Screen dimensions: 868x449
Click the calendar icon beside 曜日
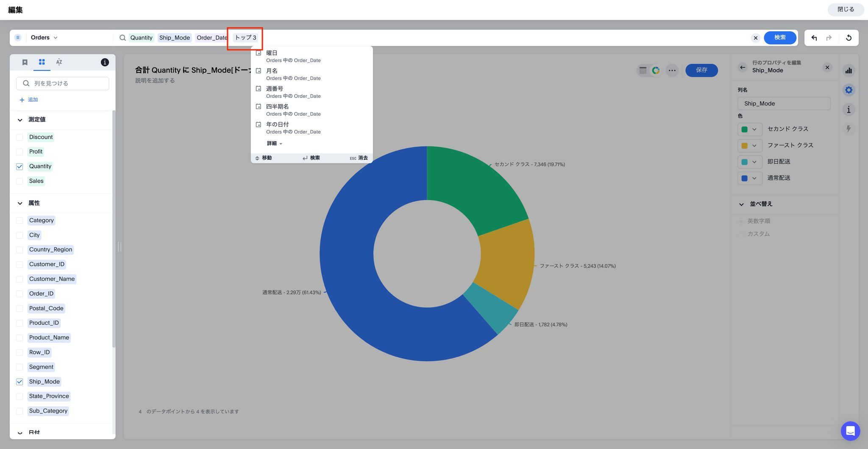click(x=258, y=53)
